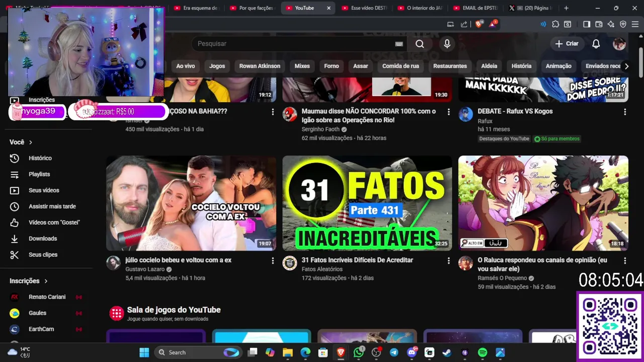Open Playlists from the sidebar
This screenshot has width=644, height=362.
click(x=39, y=174)
